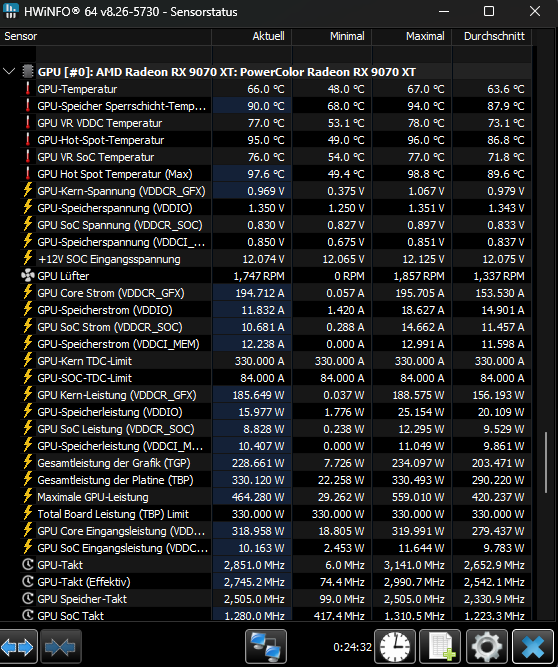Select GPU-Speicherspannung (VDDIO) row label
Viewport: 558px width, 667px height.
(x=115, y=208)
